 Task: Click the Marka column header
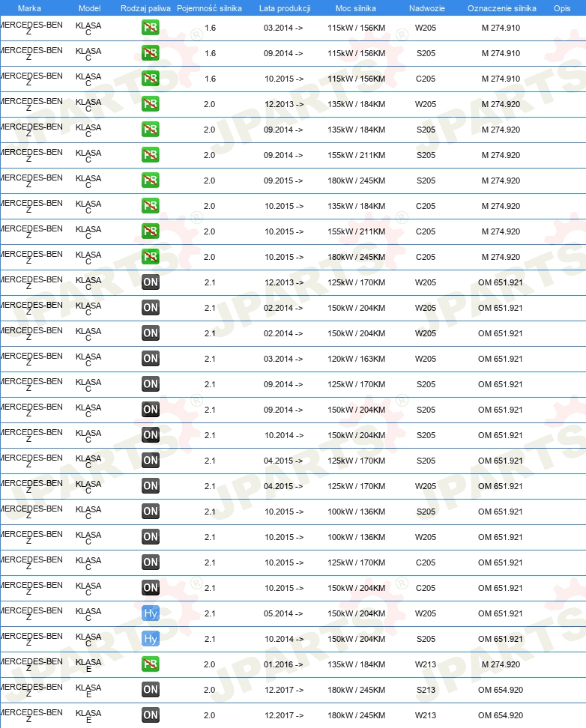pyautogui.click(x=29, y=8)
